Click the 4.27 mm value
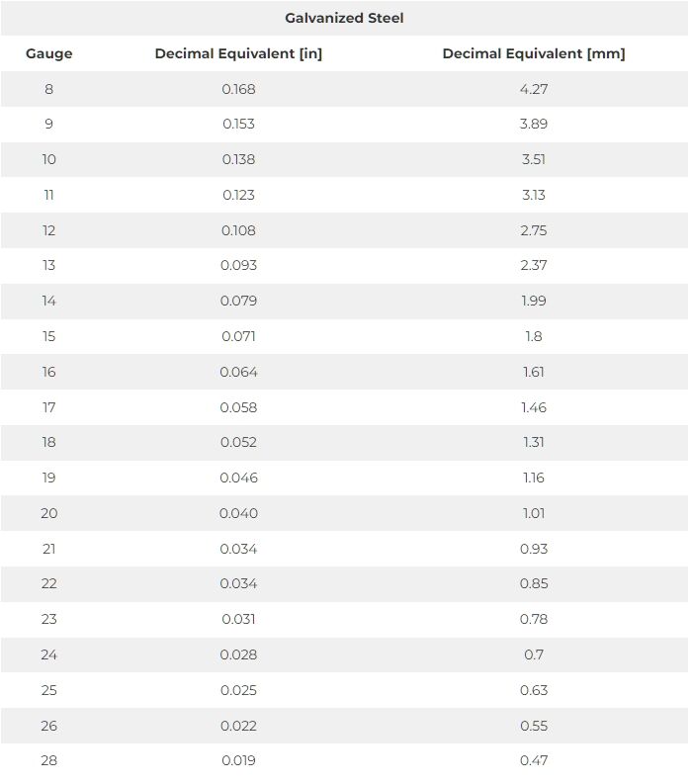Screen dimensions: 692x784 (x=534, y=89)
